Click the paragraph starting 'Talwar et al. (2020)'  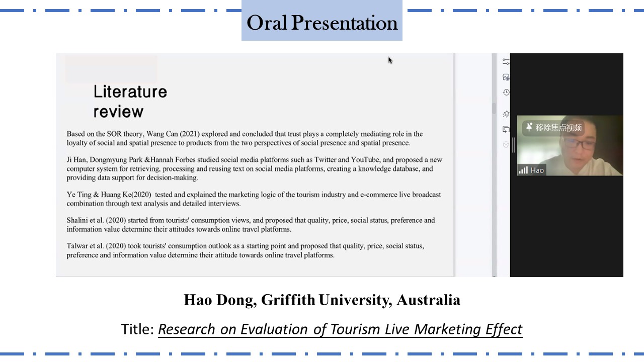pos(245,250)
